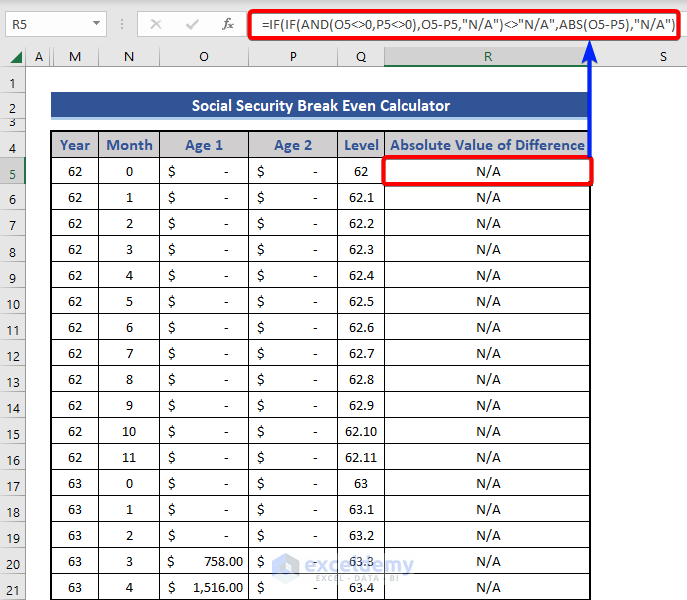This screenshot has width=687, height=600.
Task: Select Month cell 11 in row 16
Action: click(x=129, y=458)
